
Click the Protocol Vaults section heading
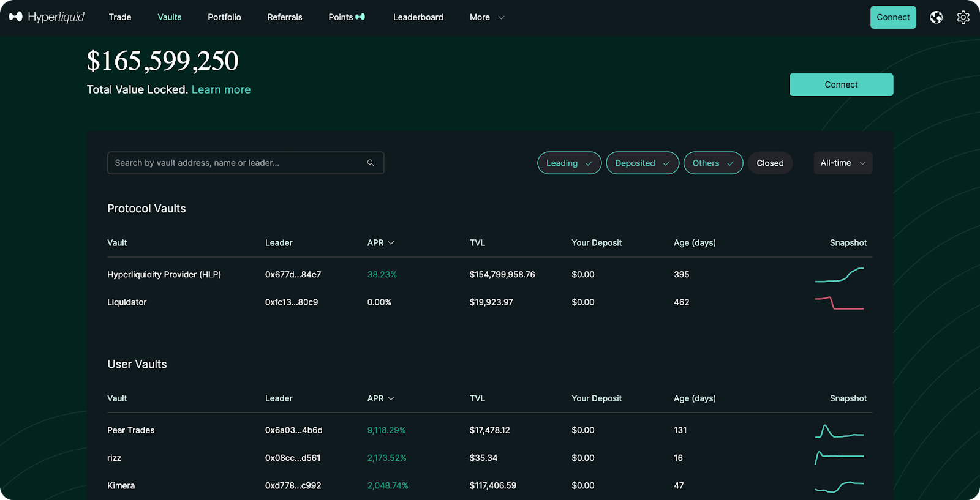coord(146,209)
